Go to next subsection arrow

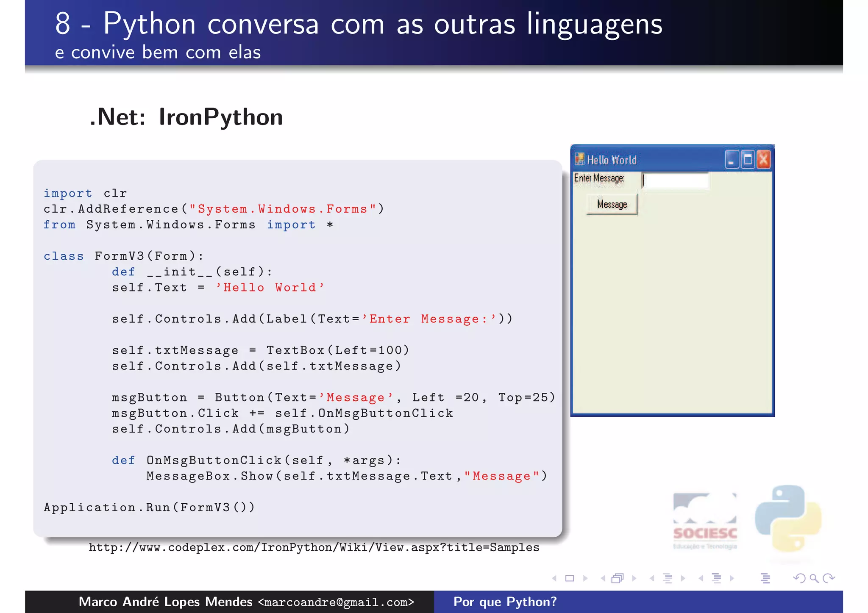(x=683, y=578)
